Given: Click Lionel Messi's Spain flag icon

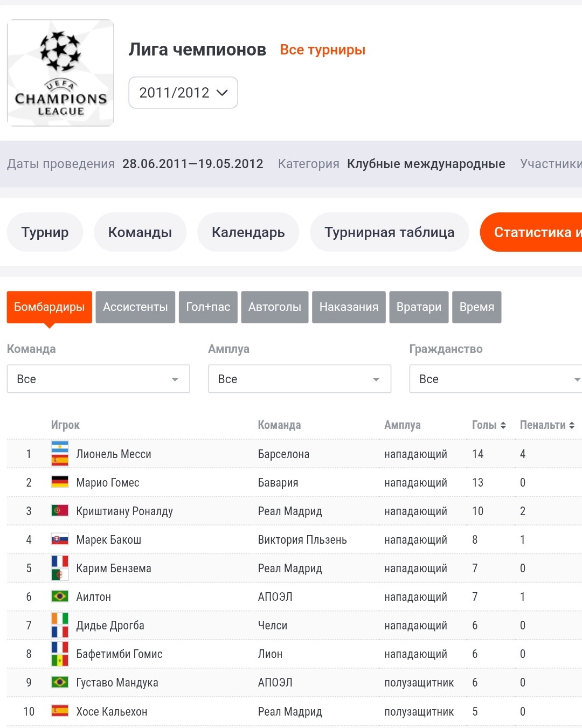Looking at the screenshot, I should 60,460.
